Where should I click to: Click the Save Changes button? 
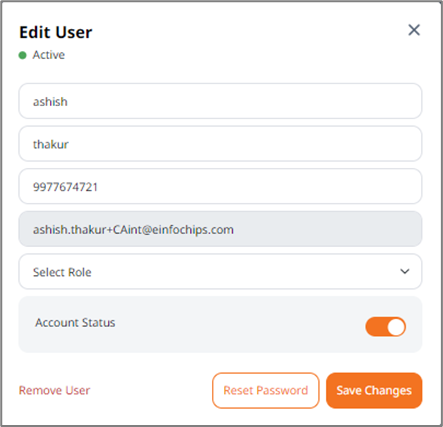[374, 390]
